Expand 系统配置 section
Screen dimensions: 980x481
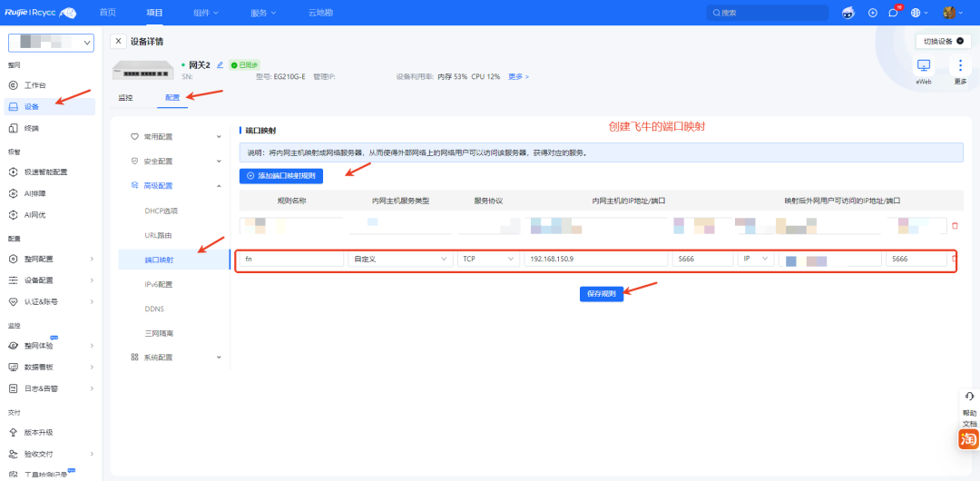[175, 358]
